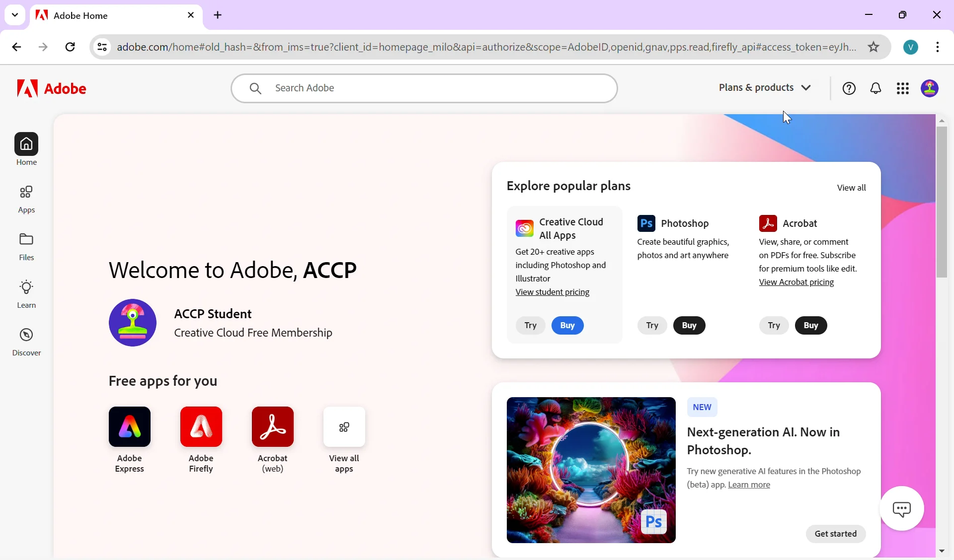Click the Creative Cloud All Apps icon
Screen dimensions: 954x560
pyautogui.click(x=525, y=228)
